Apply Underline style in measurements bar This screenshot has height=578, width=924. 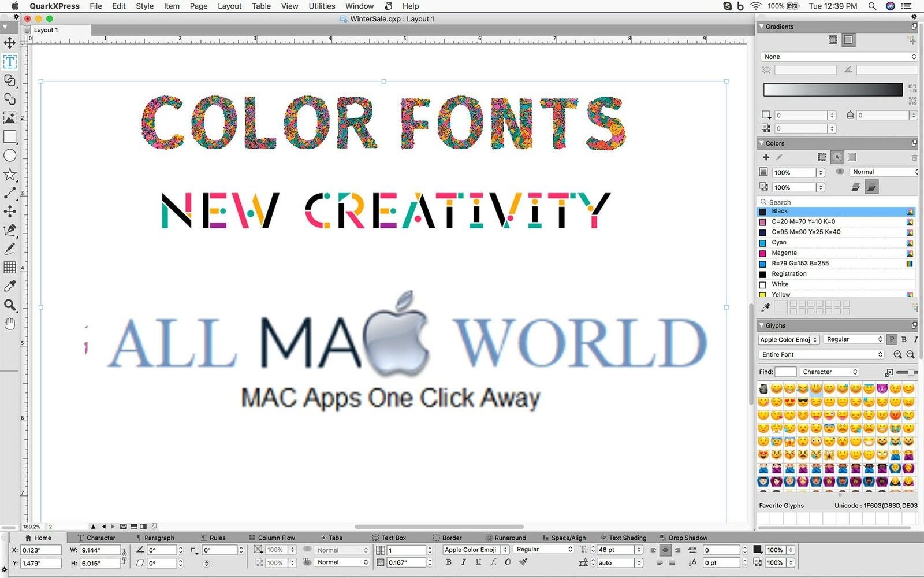click(x=478, y=562)
